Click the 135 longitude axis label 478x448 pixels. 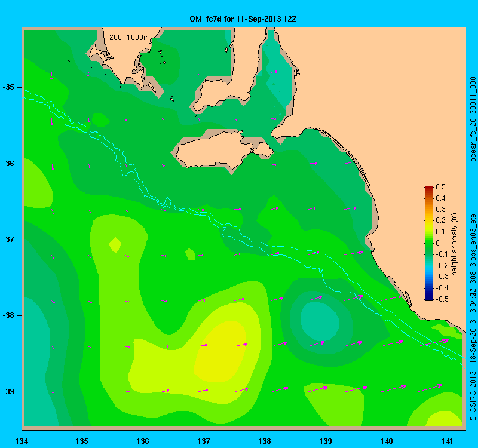tap(82, 441)
